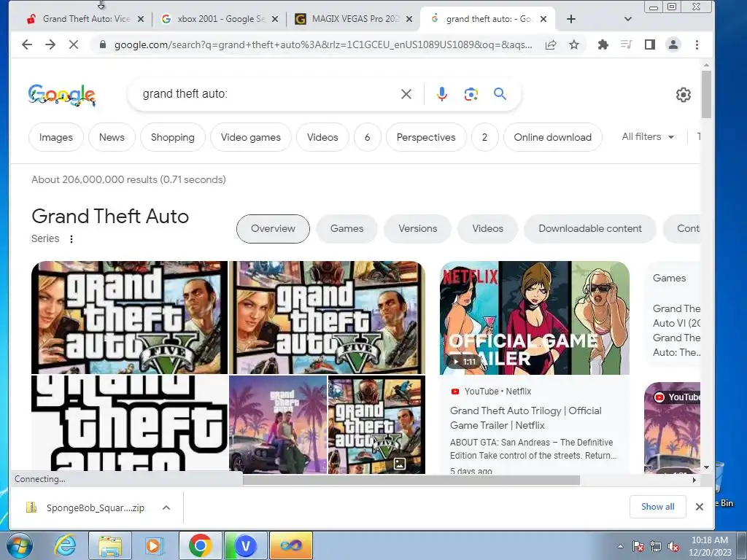
Task: Open a new tab with plus button
Action: 570,19
